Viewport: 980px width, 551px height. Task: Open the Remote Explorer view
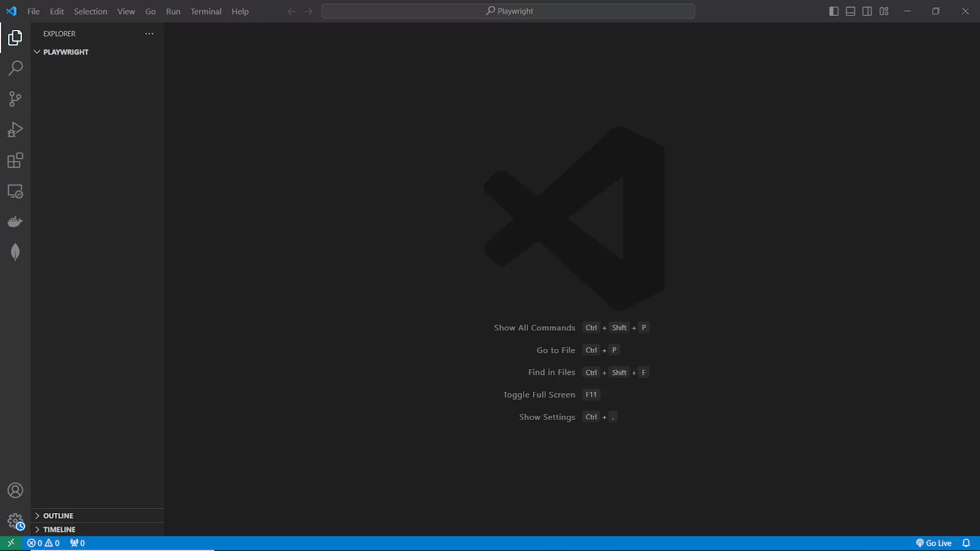coord(15,191)
